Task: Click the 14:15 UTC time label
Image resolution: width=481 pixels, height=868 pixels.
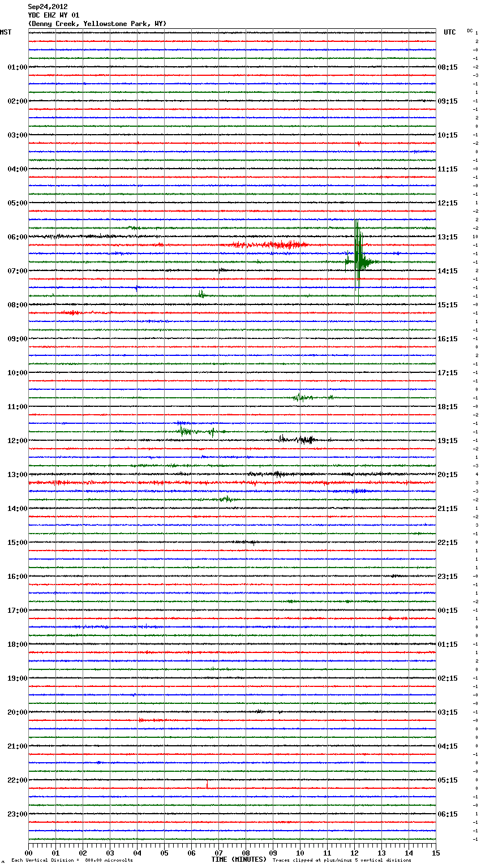Action: (448, 271)
